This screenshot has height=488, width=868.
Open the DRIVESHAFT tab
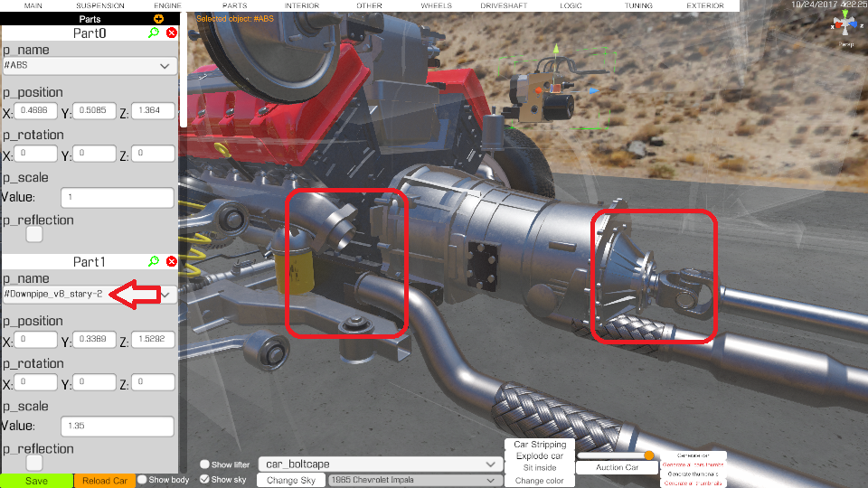coord(504,5)
